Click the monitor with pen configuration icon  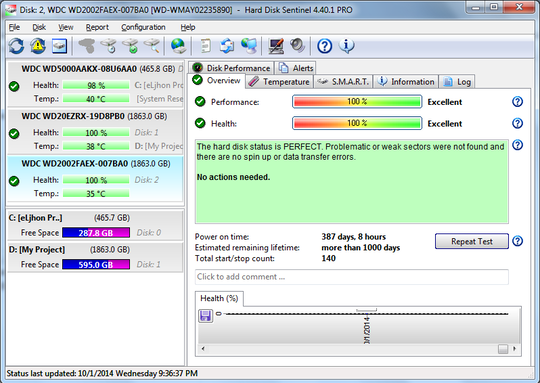tap(276, 46)
